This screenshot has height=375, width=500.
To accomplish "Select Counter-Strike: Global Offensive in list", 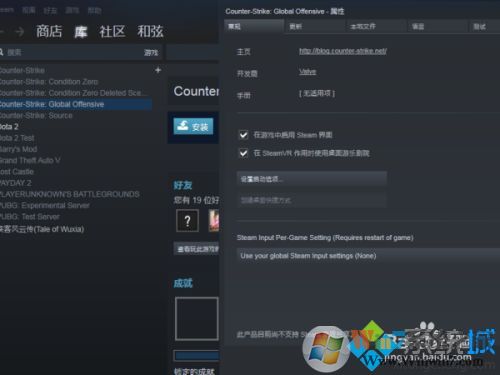I will pyautogui.click(x=76, y=104).
